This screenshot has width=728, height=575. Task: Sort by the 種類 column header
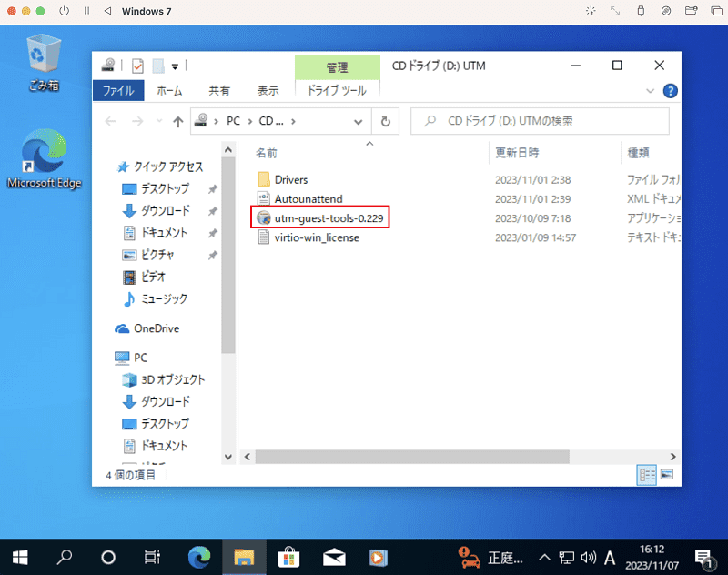(x=639, y=153)
